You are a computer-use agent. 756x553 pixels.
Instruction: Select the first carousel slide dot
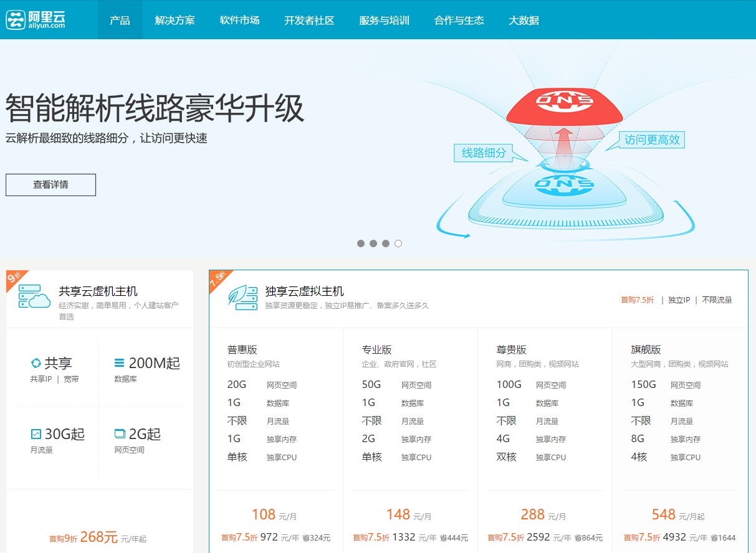[x=361, y=243]
